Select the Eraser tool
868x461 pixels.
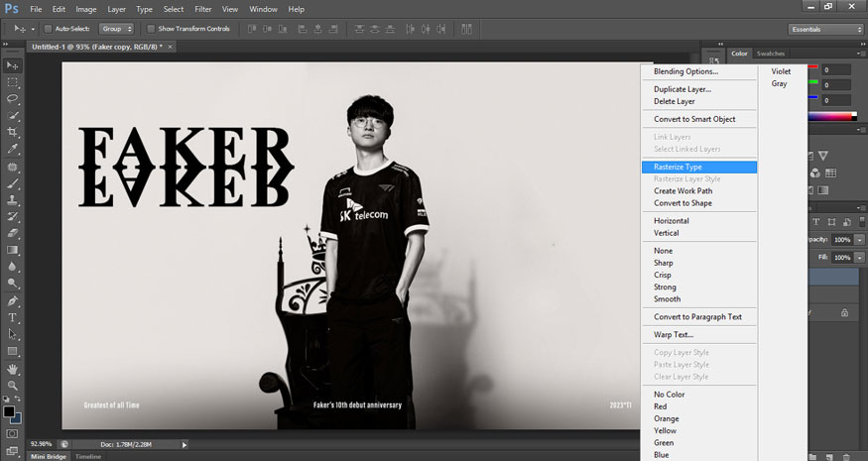click(12, 233)
